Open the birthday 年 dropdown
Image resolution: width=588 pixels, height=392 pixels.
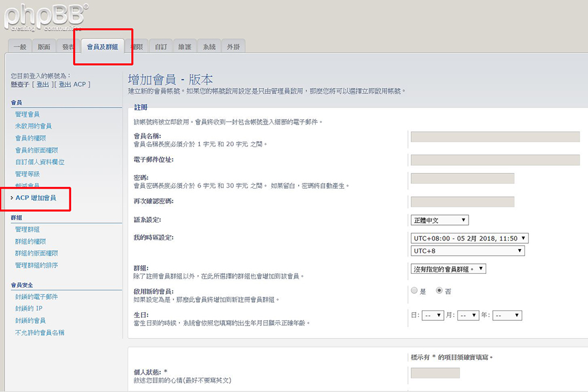pos(507,316)
